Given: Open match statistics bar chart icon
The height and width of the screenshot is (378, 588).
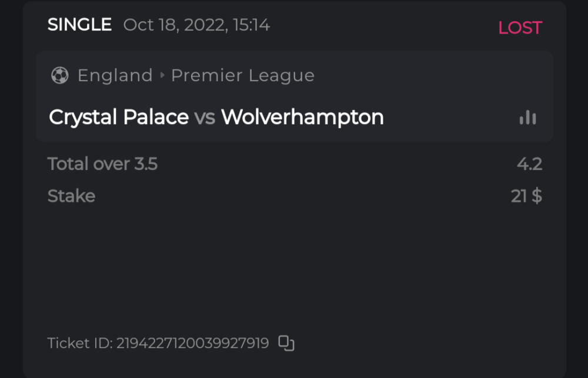Looking at the screenshot, I should tap(527, 118).
